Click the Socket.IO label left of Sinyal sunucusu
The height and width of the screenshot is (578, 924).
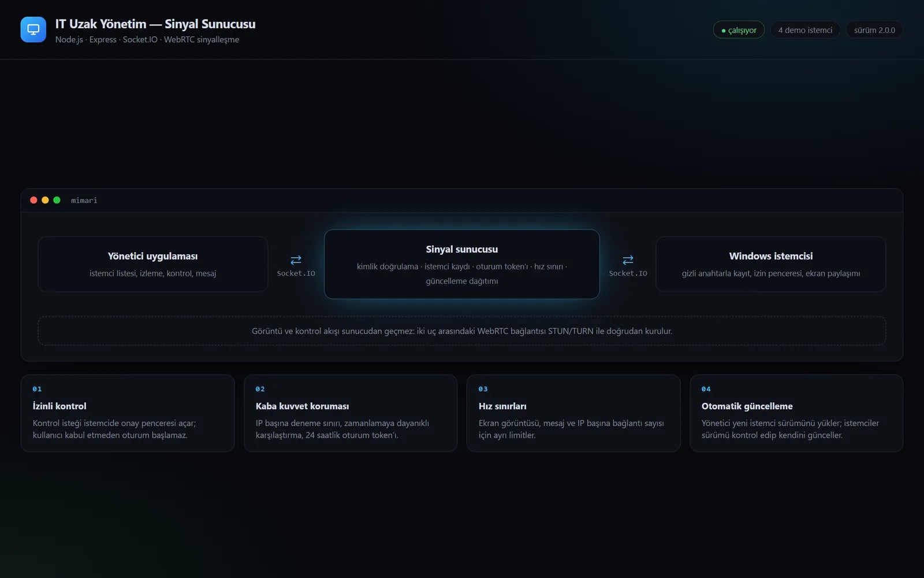point(296,273)
